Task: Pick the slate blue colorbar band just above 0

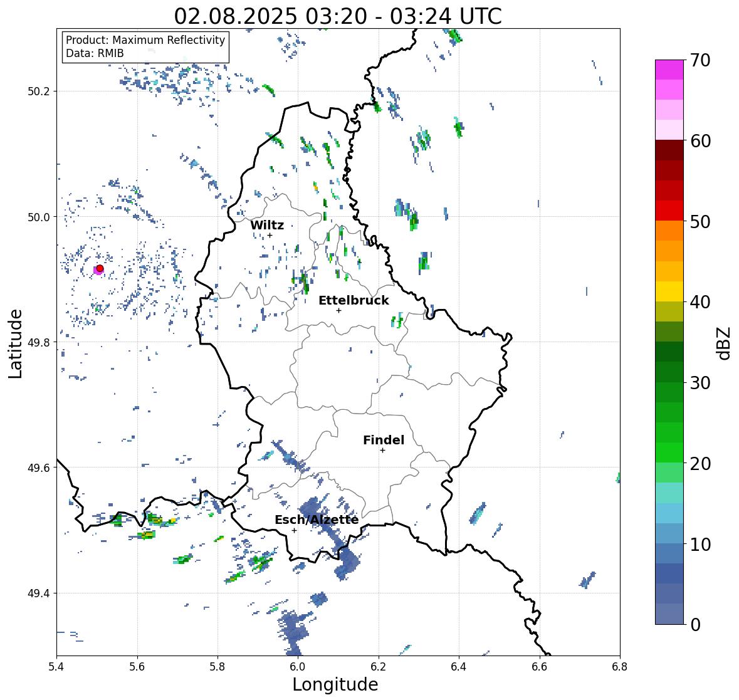Action: [x=669, y=614]
